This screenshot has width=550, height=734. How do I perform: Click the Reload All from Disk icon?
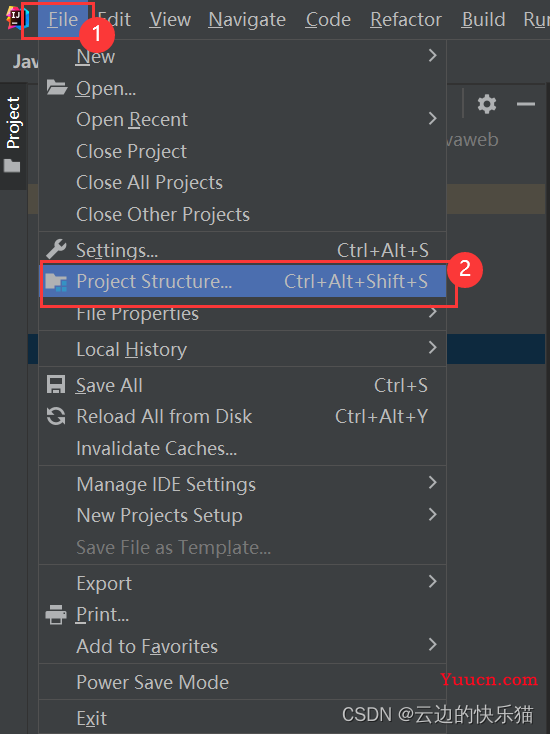[56, 416]
